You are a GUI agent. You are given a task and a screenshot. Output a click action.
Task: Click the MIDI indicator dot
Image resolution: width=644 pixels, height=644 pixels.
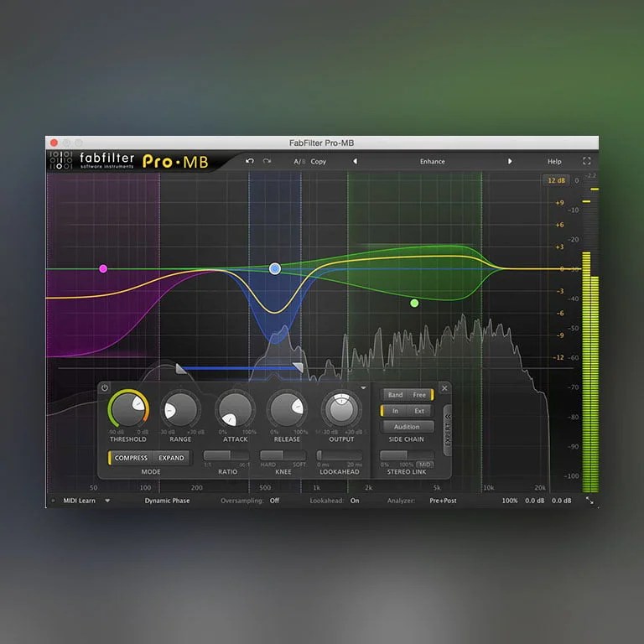pyautogui.click(x=53, y=501)
